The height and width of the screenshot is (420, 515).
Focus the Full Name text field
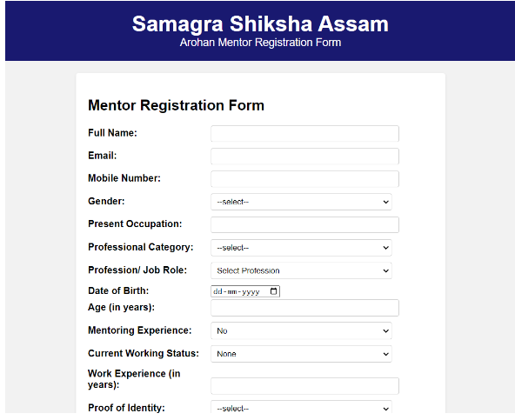(304, 134)
